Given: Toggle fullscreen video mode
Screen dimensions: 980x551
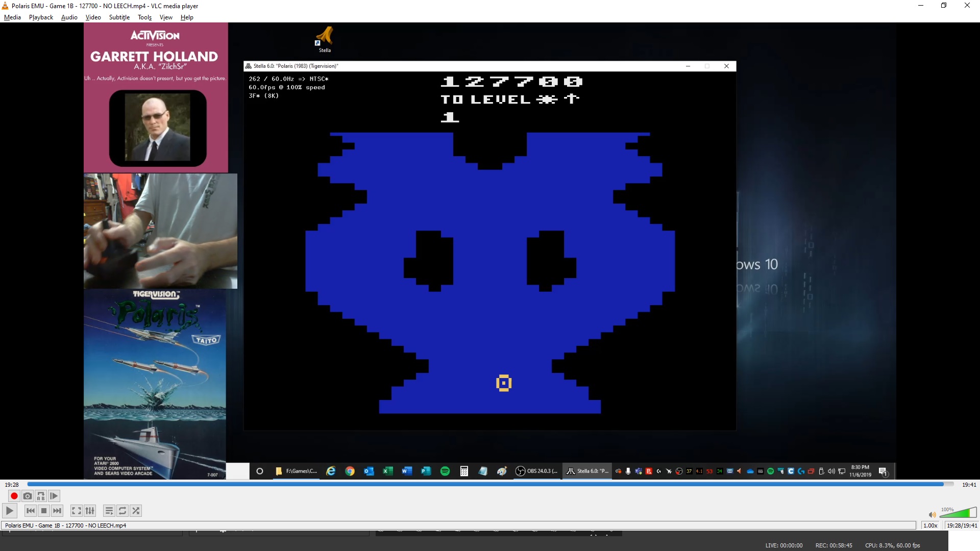Looking at the screenshot, I should coord(77,511).
